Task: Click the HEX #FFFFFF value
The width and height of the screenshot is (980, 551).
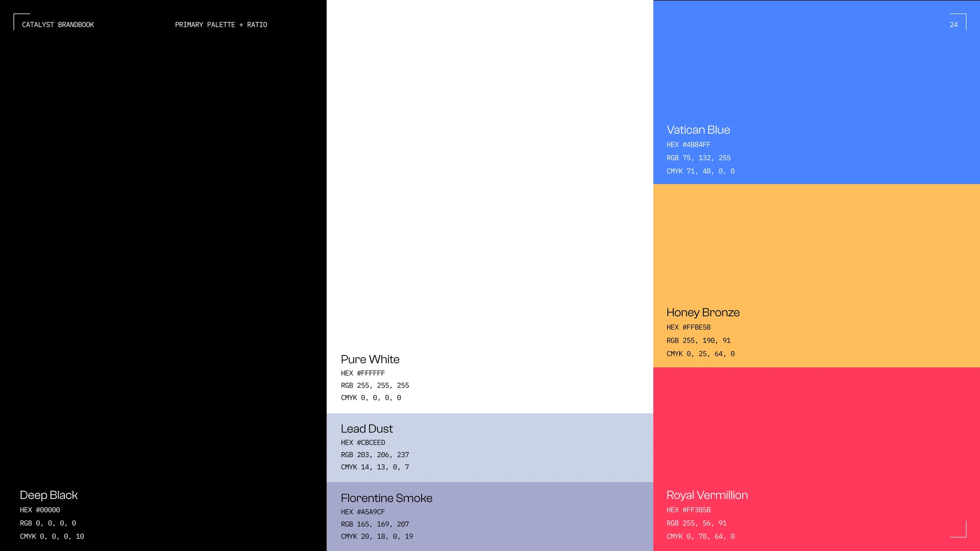Action: pyautogui.click(x=363, y=373)
